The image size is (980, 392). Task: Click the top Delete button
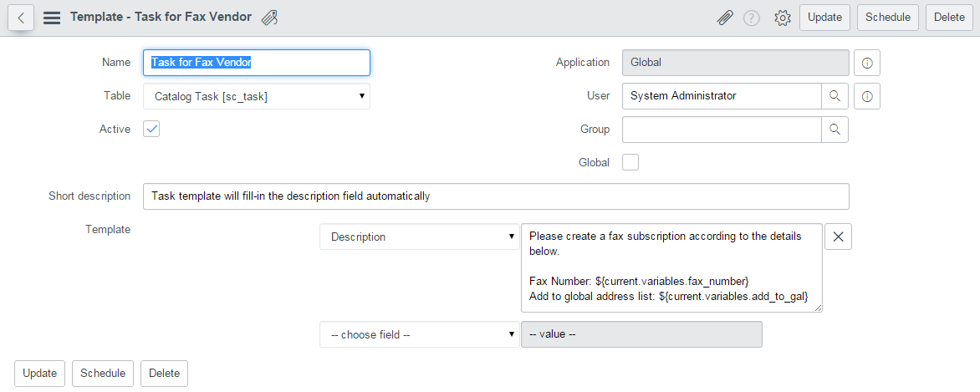coord(949,18)
